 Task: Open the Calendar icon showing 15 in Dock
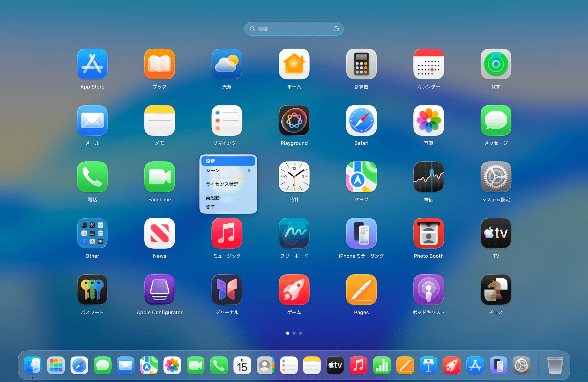pos(242,365)
